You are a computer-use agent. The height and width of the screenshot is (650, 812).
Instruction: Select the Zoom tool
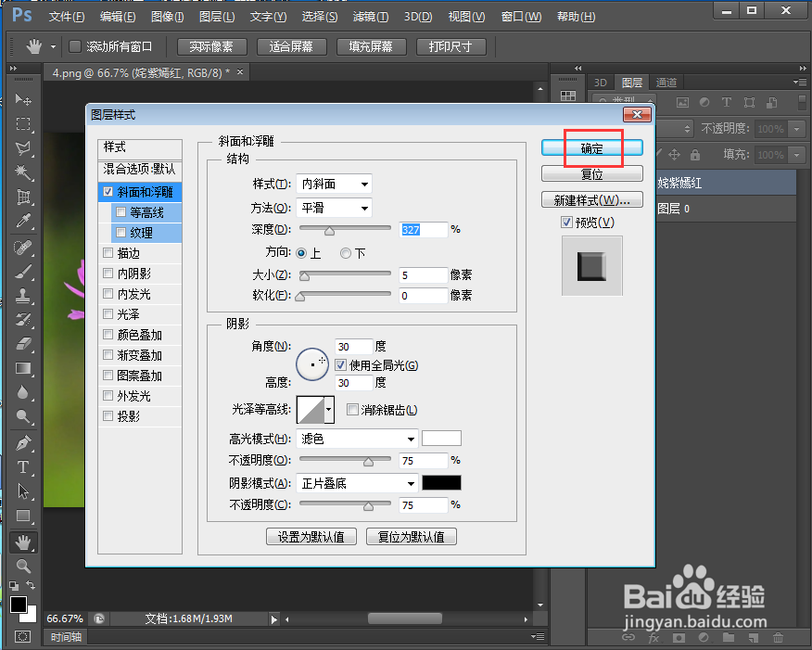click(x=22, y=567)
